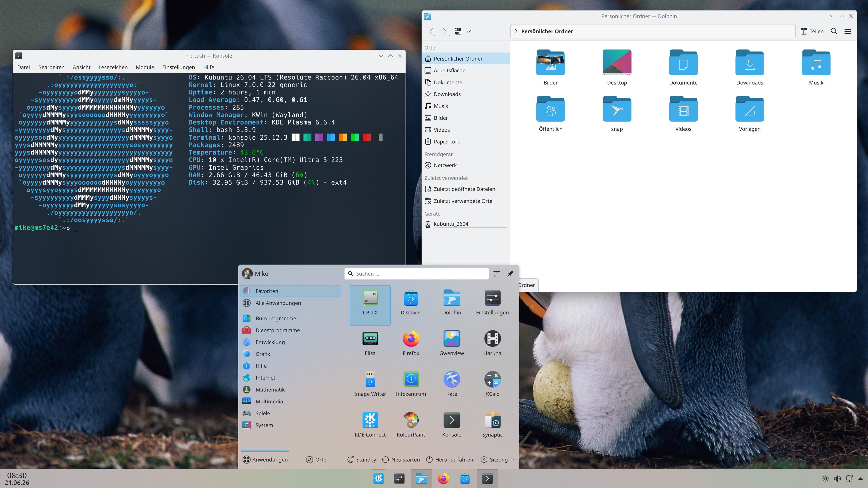Image resolution: width=868 pixels, height=488 pixels.
Task: Open Zuletzt geöffnete Dateien in Dolphin
Action: coord(466,189)
